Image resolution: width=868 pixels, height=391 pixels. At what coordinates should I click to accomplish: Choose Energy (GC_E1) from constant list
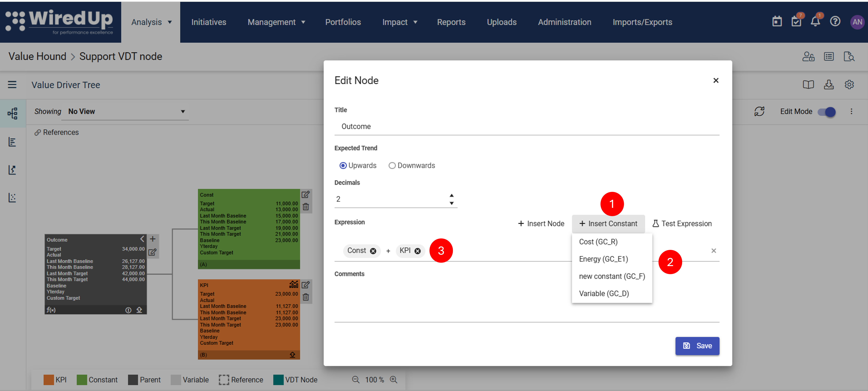[x=612, y=259]
